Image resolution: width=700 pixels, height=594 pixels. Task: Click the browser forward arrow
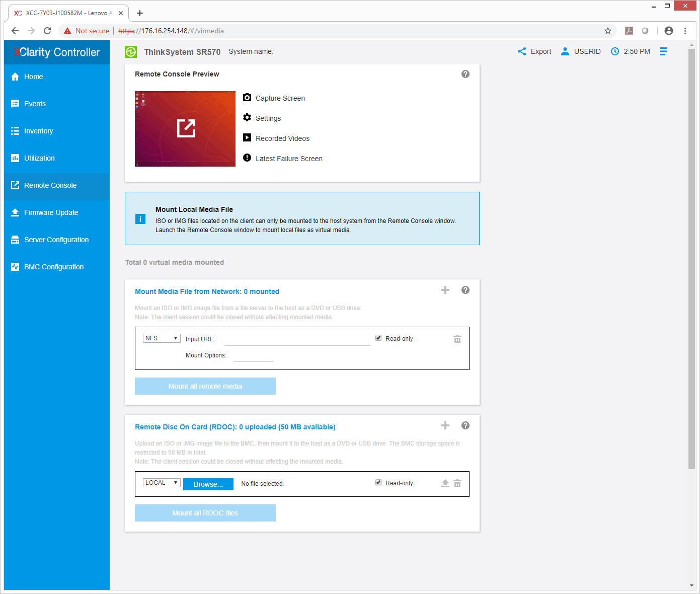(x=31, y=31)
